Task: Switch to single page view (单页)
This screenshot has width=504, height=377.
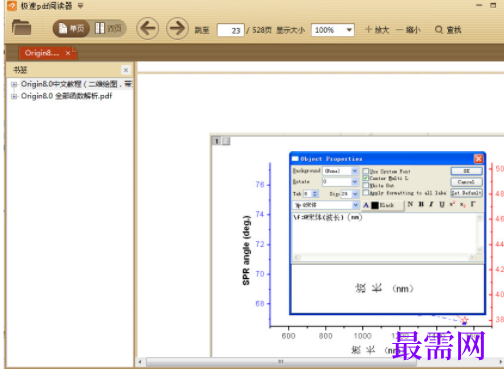Action: (x=71, y=29)
